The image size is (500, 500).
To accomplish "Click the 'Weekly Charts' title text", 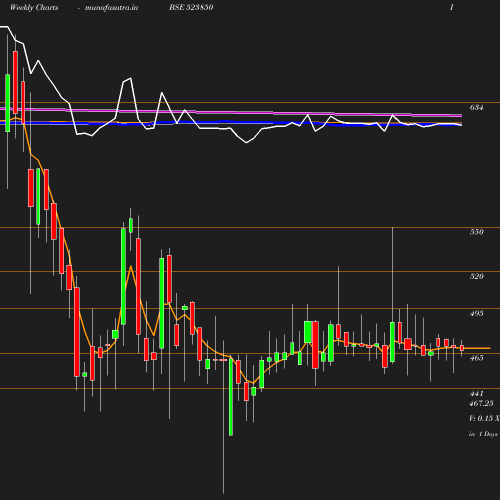I will coord(34,8).
